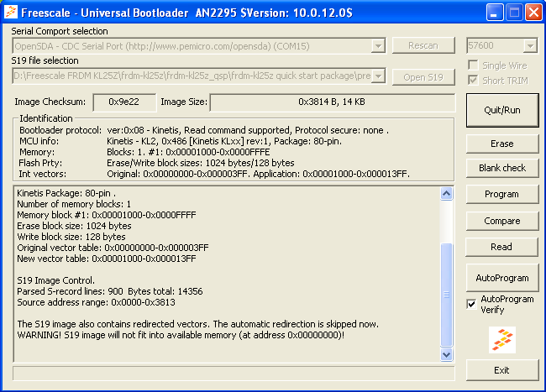Click 'New vector table' log line
This screenshot has width=546, height=392.
107,259
